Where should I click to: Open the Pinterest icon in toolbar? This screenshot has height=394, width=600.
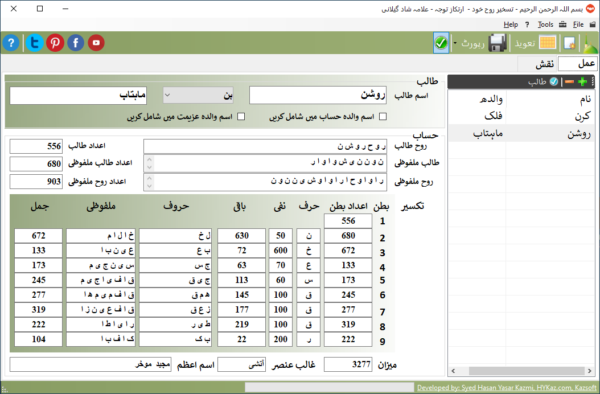click(x=55, y=42)
